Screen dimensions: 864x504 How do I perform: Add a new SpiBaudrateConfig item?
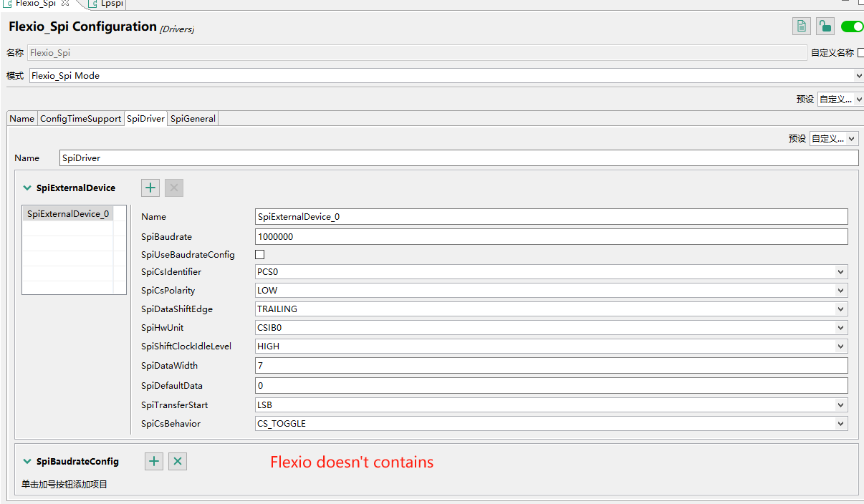(154, 462)
